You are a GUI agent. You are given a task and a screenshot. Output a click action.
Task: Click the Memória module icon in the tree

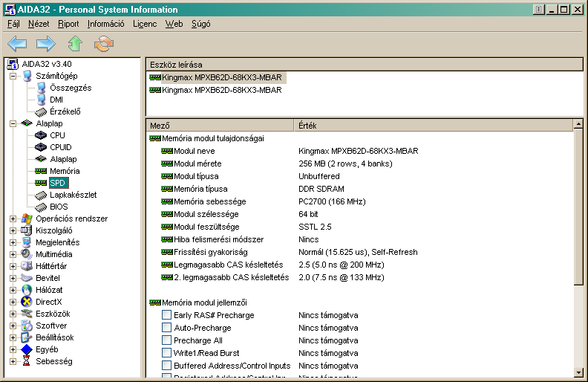point(41,171)
